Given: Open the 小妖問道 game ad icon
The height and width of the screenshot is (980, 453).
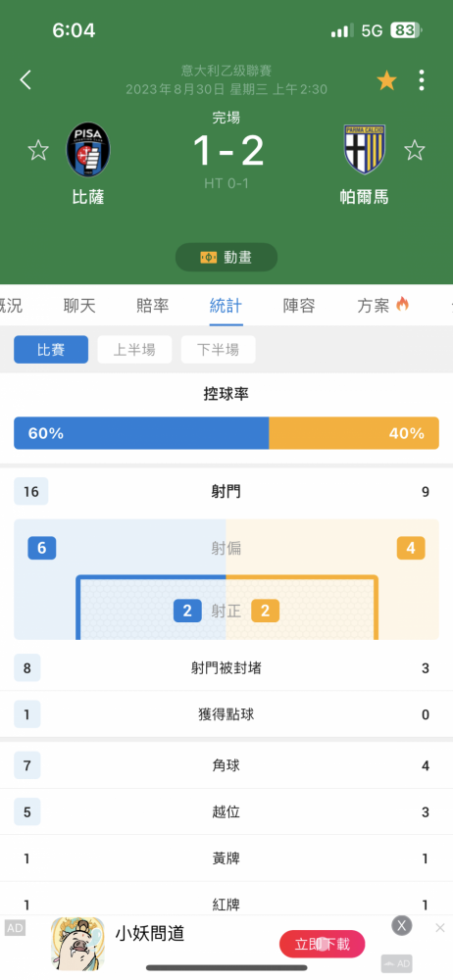Looking at the screenshot, I should coord(77,943).
